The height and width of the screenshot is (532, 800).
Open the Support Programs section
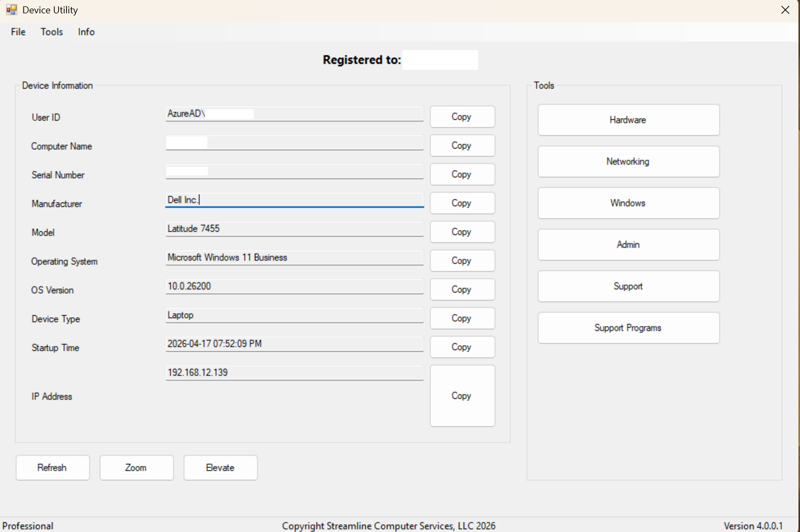click(x=628, y=328)
